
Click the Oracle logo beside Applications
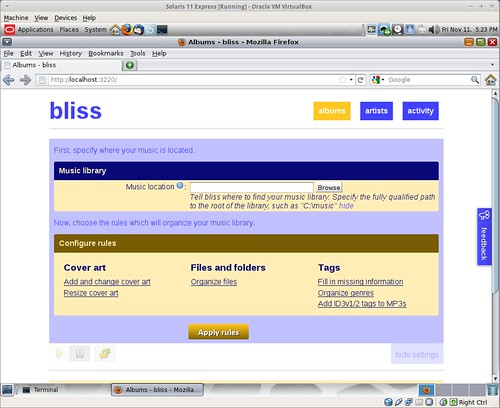tap(10, 30)
